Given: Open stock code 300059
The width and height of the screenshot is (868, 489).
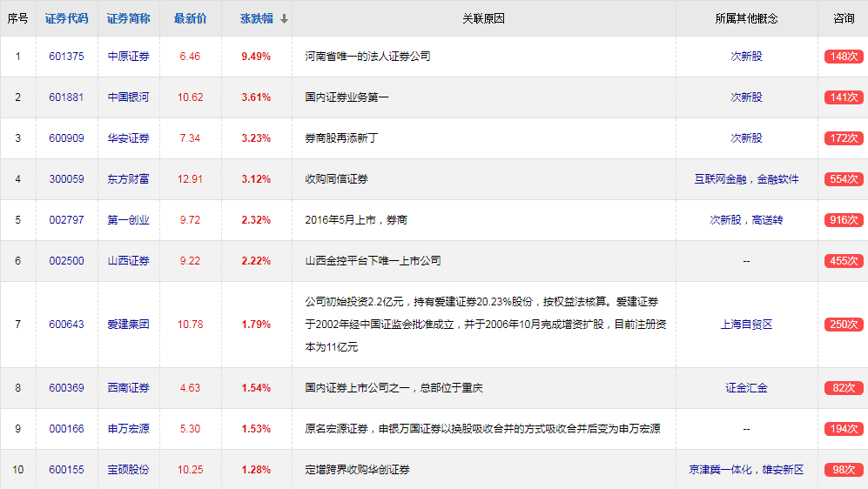Looking at the screenshot, I should 66,179.
